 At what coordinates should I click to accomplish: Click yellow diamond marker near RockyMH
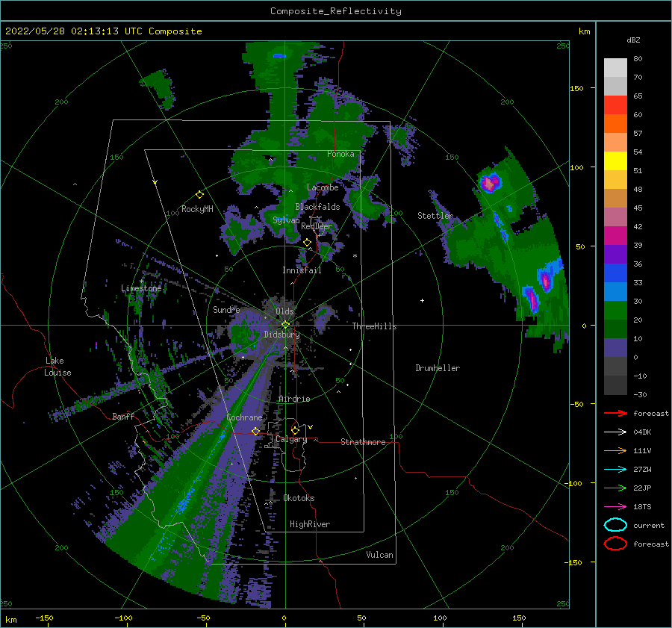pyautogui.click(x=199, y=195)
